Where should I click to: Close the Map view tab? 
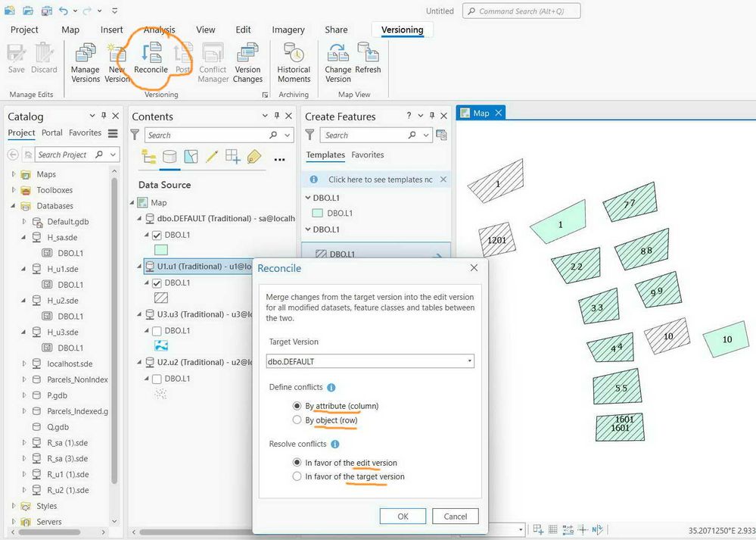tap(499, 113)
